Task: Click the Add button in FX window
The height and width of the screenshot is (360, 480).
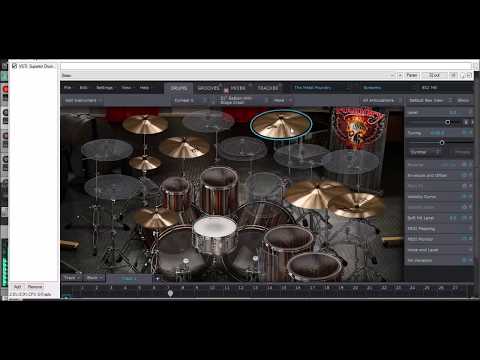Action: pos(18,287)
